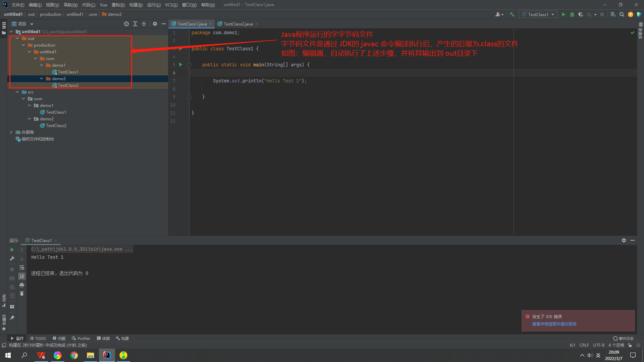644x362 pixels.
Task: Click the locate-current-file target icon in the project panel
Action: coord(126,24)
